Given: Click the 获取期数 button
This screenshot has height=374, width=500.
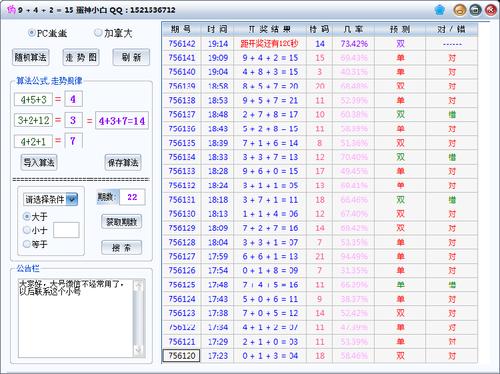Looking at the screenshot, I should pyautogui.click(x=121, y=222).
